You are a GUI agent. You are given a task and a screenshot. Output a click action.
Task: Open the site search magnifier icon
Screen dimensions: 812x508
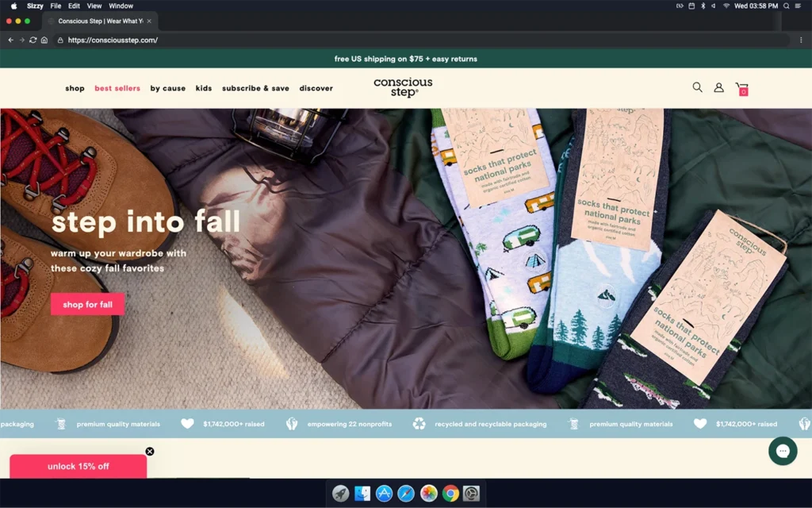click(697, 87)
